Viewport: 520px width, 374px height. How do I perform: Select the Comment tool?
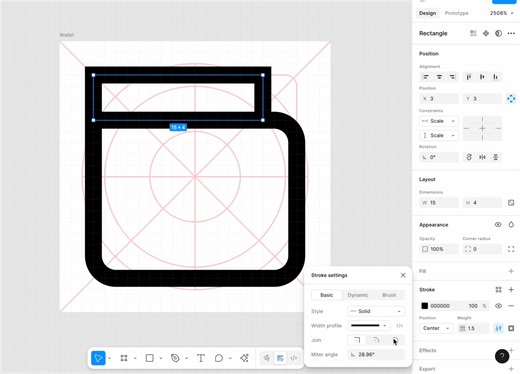pyautogui.click(x=219, y=358)
